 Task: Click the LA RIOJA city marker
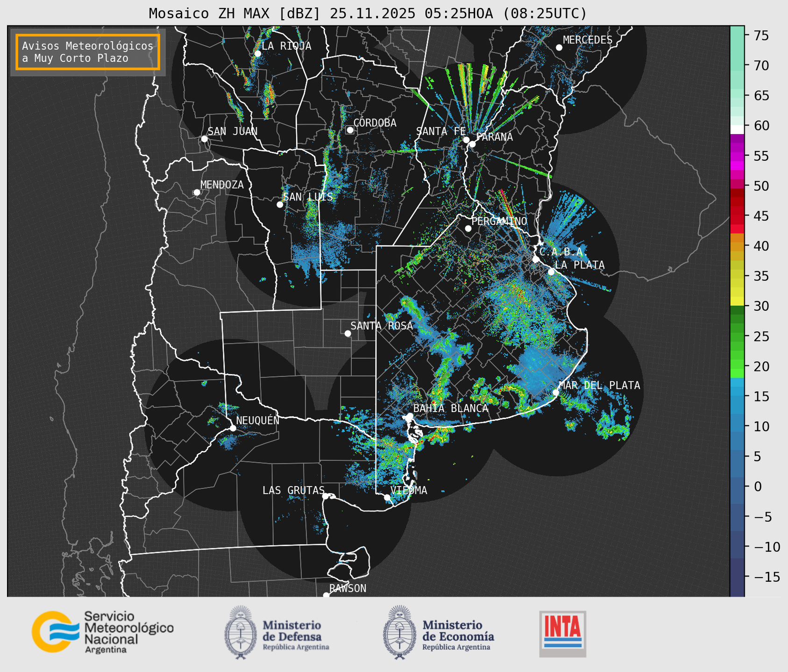tap(257, 54)
